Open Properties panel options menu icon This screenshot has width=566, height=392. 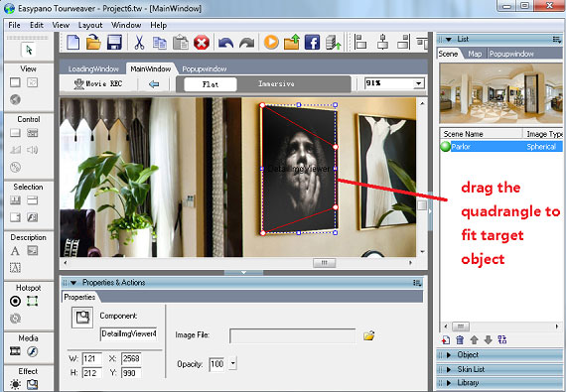[x=417, y=283]
